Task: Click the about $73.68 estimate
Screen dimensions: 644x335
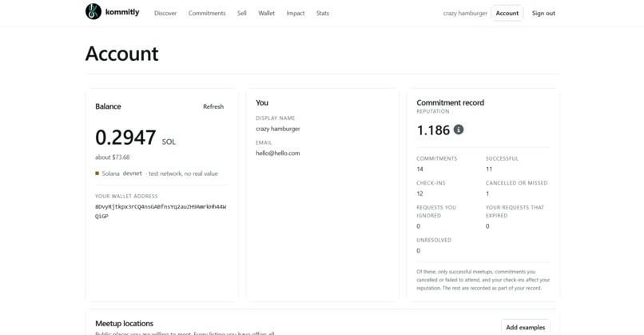Action: coord(112,157)
